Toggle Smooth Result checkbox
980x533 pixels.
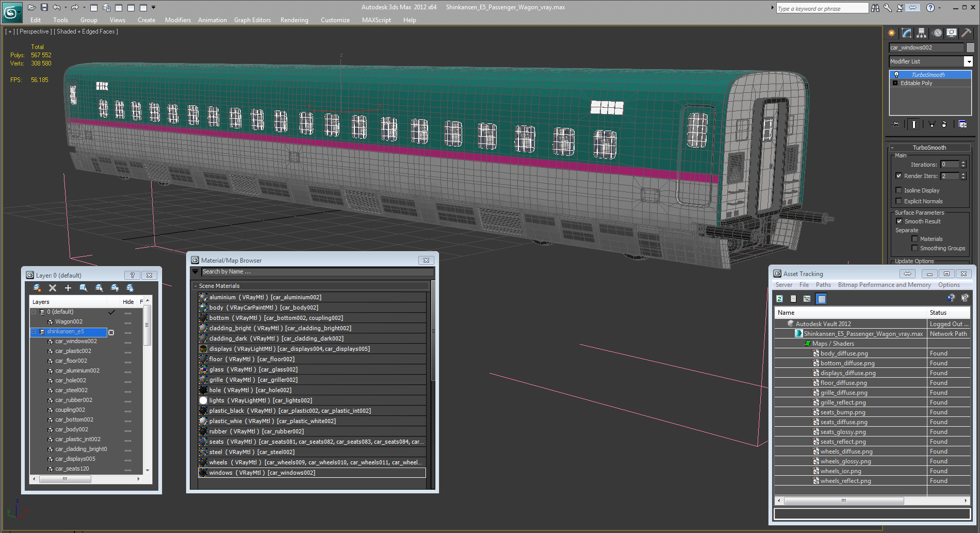(899, 221)
